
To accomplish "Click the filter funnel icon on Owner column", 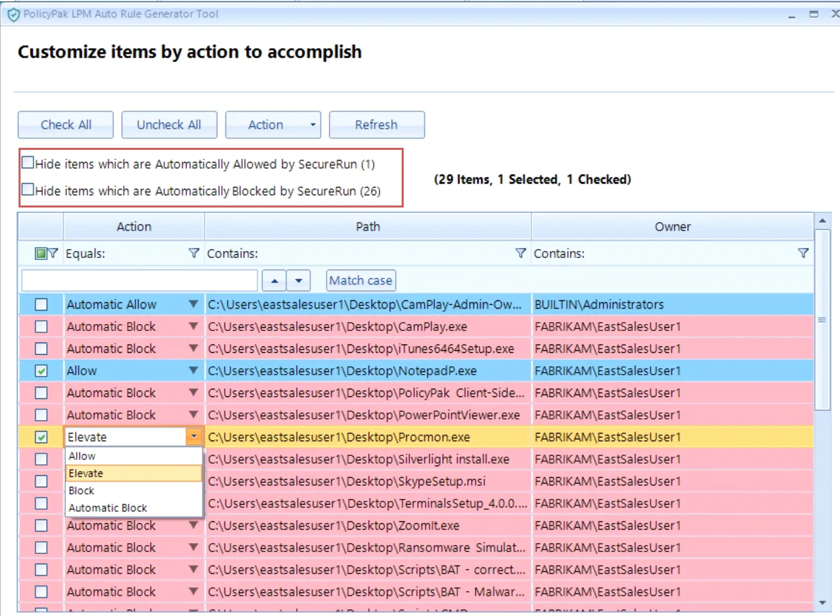I will [x=803, y=253].
